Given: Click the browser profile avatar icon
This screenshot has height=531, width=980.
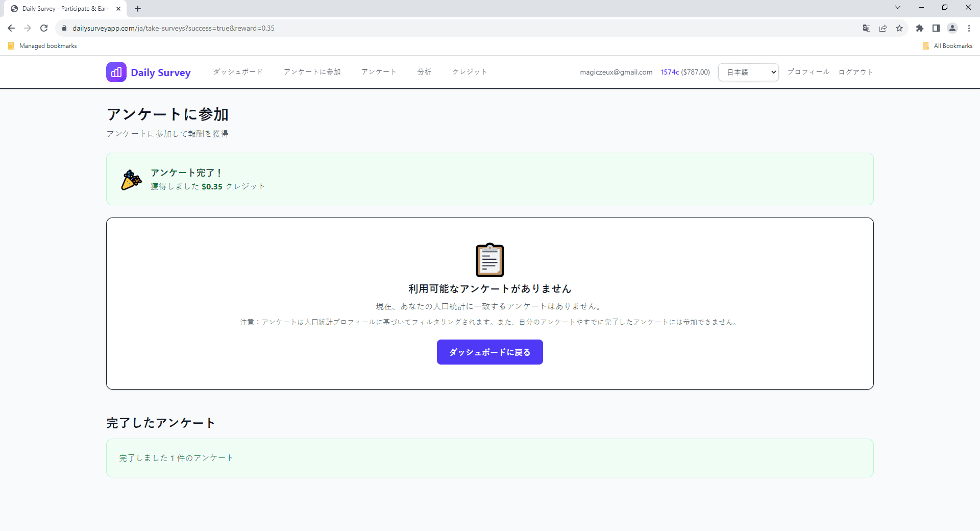Looking at the screenshot, I should point(952,28).
